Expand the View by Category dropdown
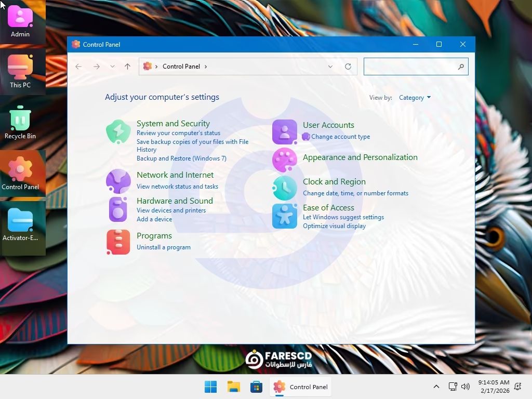 click(x=415, y=98)
